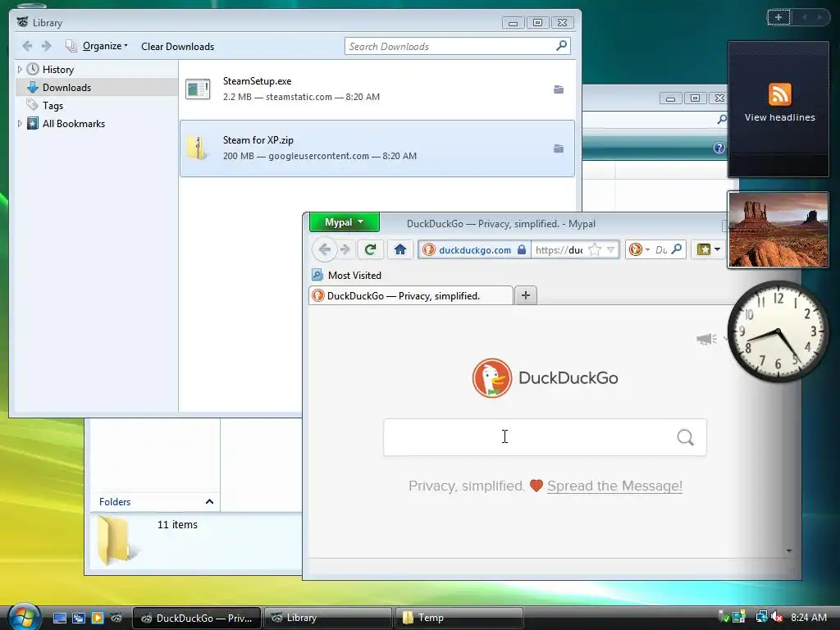840x630 pixels.
Task: Open containing folder for SteamSetup.exe
Action: pyautogui.click(x=558, y=89)
